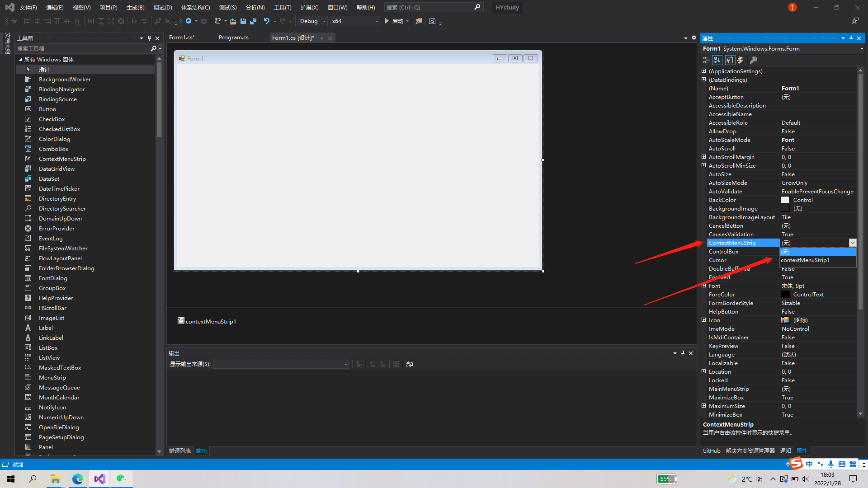Screen dimensions: 868x488
Task: Expand the Font property in Properties panel
Action: (x=704, y=286)
